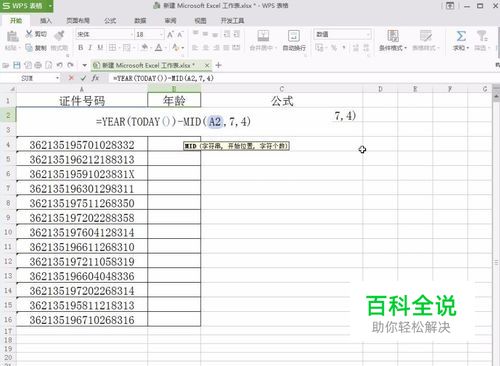Screen dimensions: 500x366
Task: Click the Open folder icon in quick toolbar
Action: pos(6,65)
